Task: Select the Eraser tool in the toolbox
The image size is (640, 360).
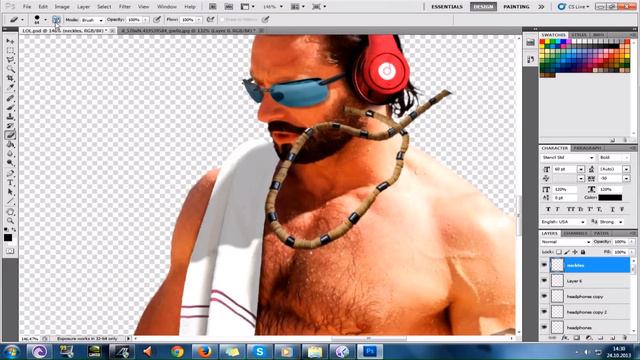Action: (x=10, y=135)
